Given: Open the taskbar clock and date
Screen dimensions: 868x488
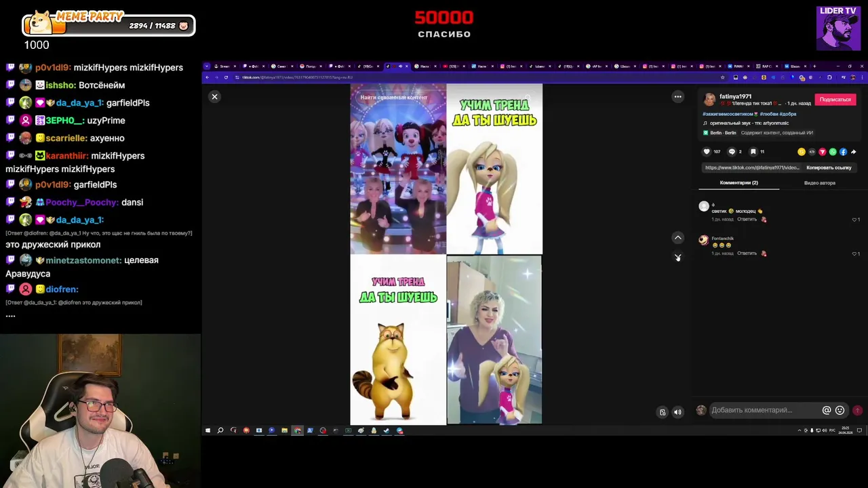Looking at the screenshot, I should [x=846, y=430].
